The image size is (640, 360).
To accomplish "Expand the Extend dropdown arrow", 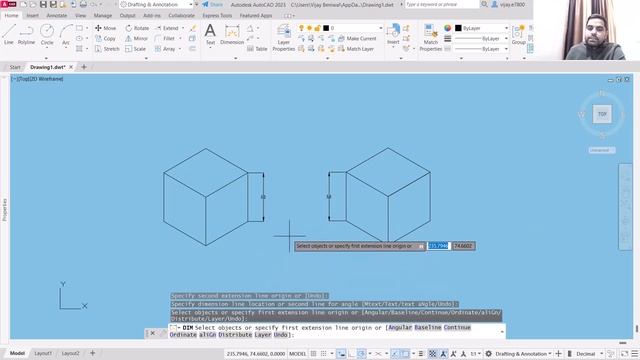I will tap(183, 28).
